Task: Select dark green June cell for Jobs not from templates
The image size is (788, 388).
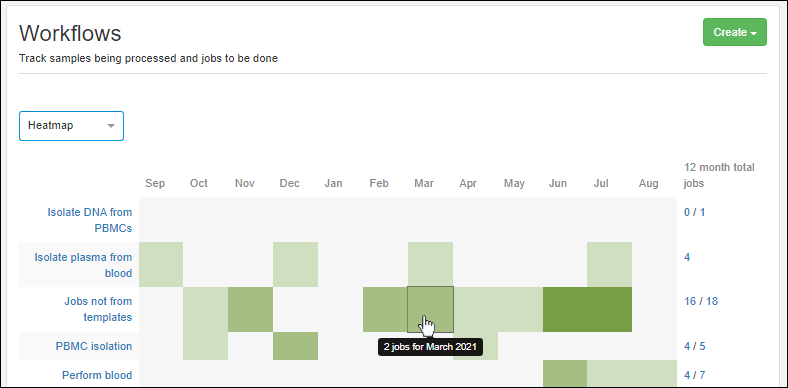Action: 565,310
